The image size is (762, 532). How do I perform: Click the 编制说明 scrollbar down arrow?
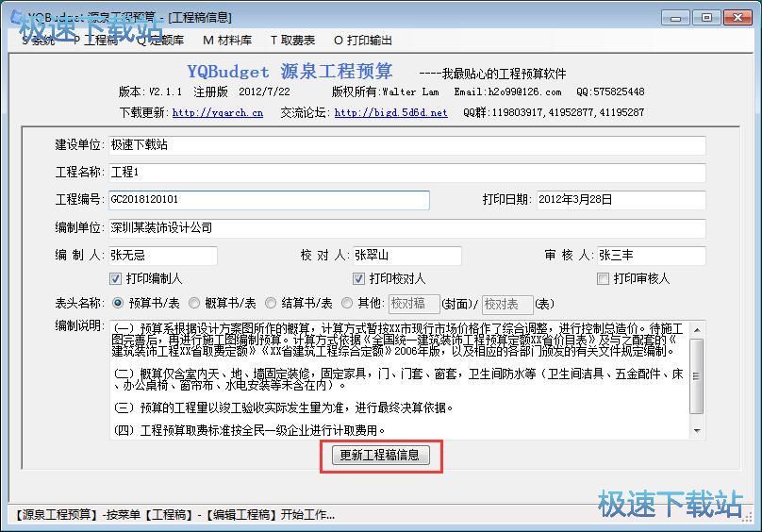pos(697,431)
